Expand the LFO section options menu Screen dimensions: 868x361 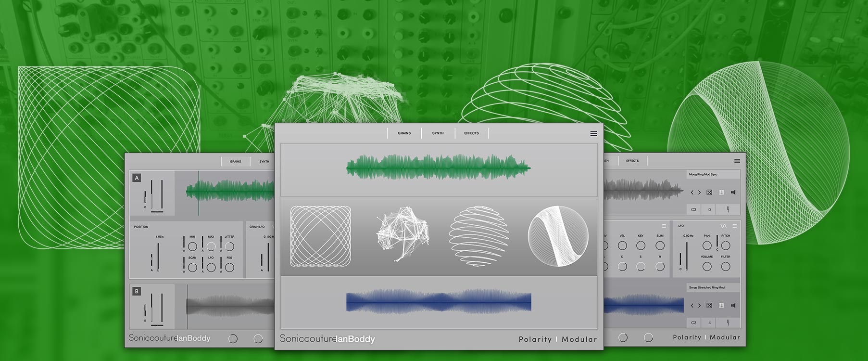click(x=735, y=226)
